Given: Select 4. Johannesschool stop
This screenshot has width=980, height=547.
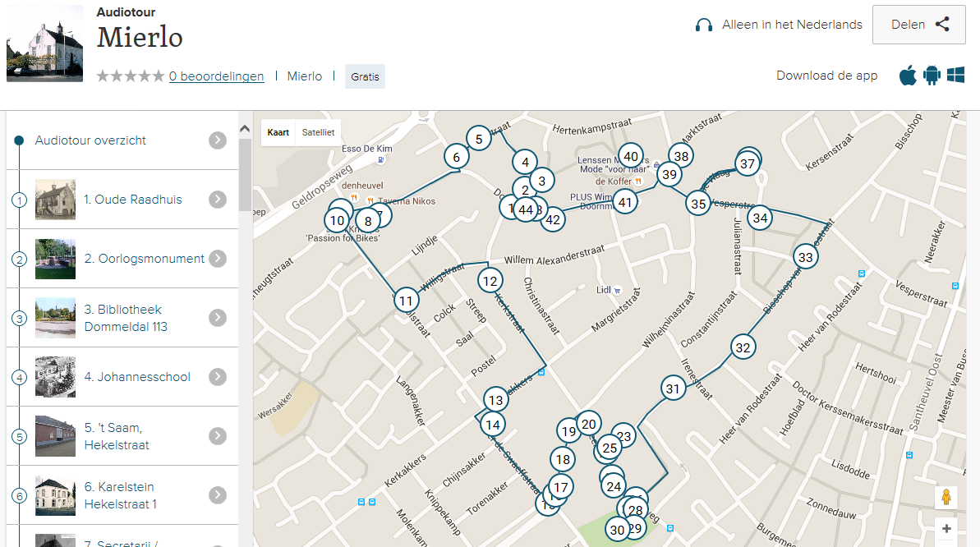Looking at the screenshot, I should [x=122, y=377].
